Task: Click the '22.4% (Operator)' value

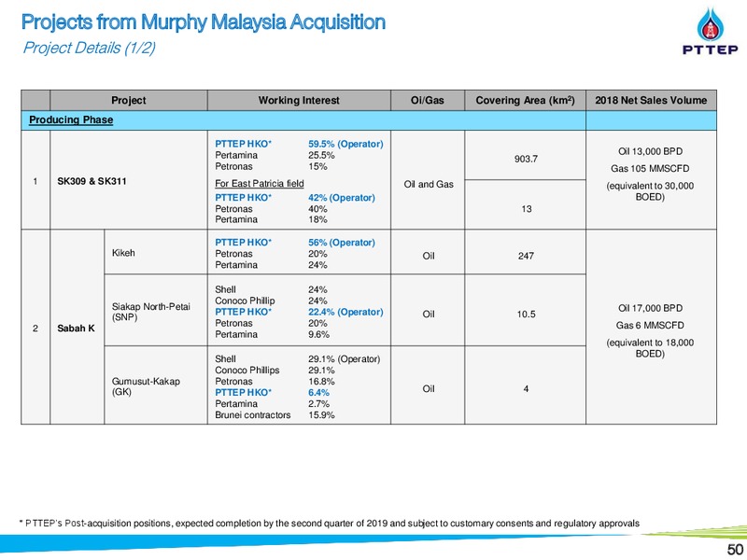Action: [345, 312]
